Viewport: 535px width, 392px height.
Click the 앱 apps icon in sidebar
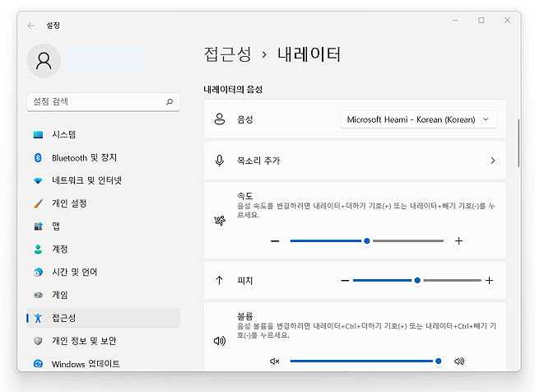38,226
